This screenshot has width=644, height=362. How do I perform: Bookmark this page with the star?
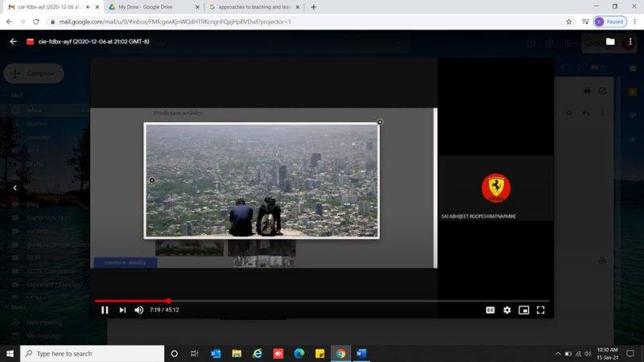coord(569,22)
